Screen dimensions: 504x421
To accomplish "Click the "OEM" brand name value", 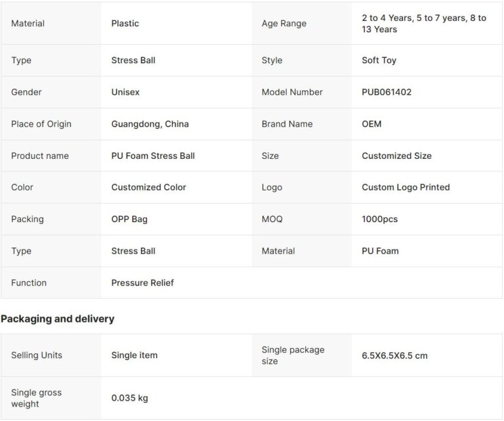I will (371, 124).
